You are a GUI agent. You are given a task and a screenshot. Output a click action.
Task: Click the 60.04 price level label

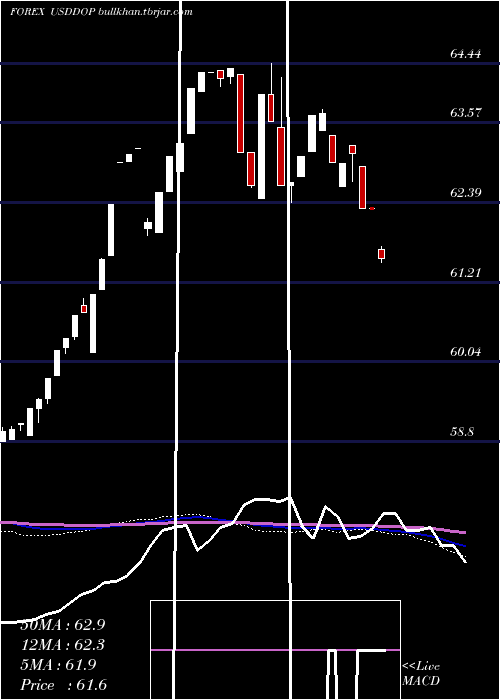pyautogui.click(x=466, y=352)
